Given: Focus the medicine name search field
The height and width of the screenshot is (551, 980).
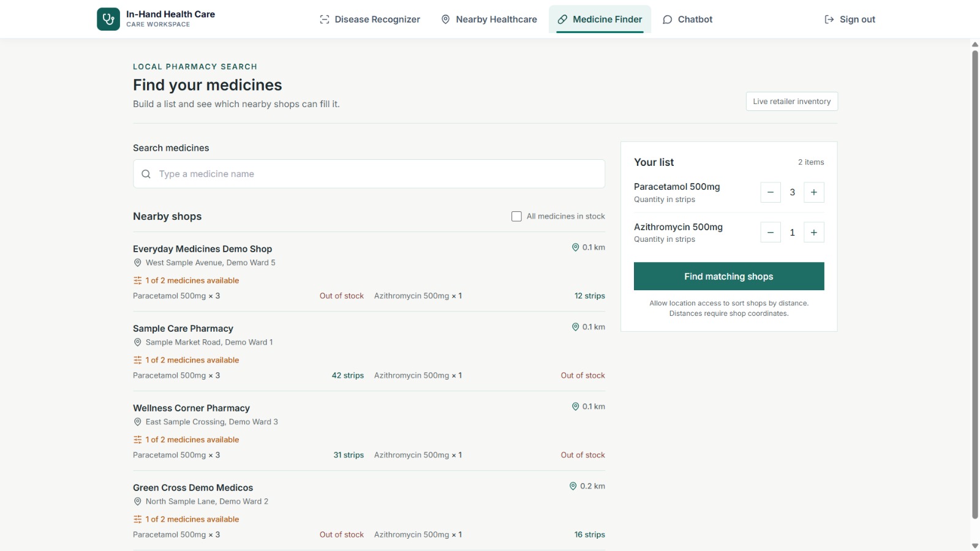Looking at the screenshot, I should point(369,174).
